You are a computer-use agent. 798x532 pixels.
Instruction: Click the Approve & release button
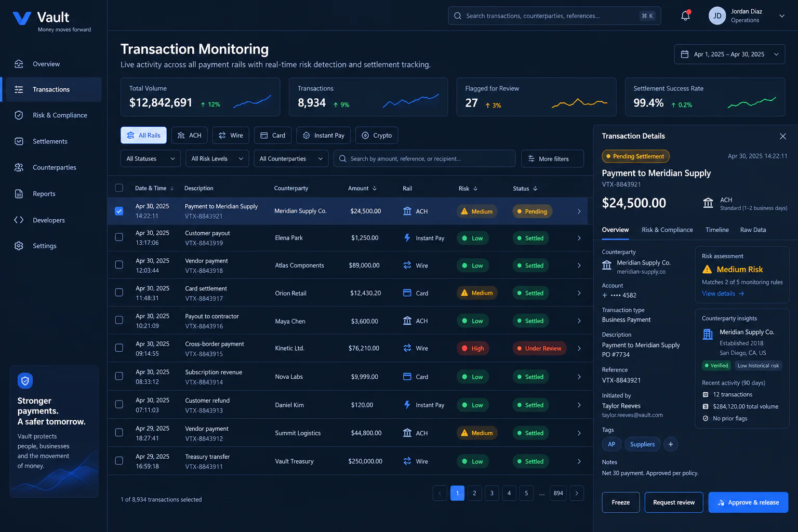748,502
